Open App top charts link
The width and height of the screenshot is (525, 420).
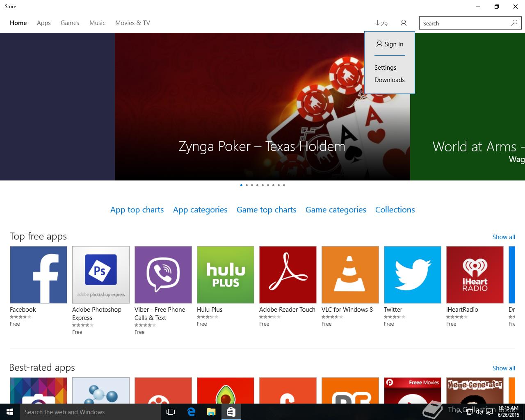coord(137,210)
